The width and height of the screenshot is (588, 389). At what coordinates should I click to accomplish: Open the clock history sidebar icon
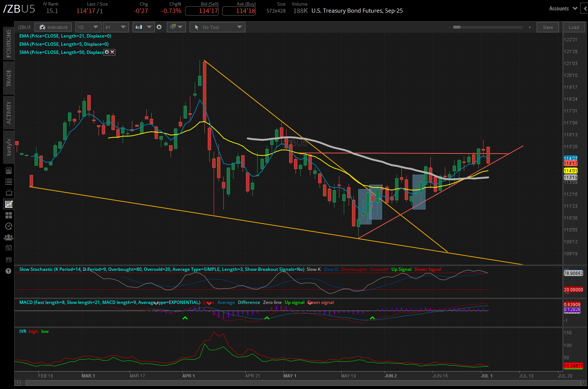[x=9, y=226]
